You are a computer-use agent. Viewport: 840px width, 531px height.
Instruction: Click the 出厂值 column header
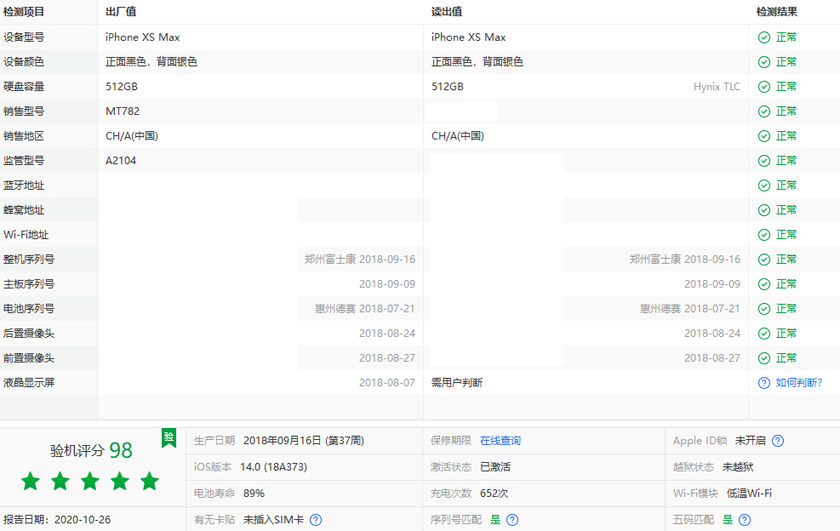point(121,12)
